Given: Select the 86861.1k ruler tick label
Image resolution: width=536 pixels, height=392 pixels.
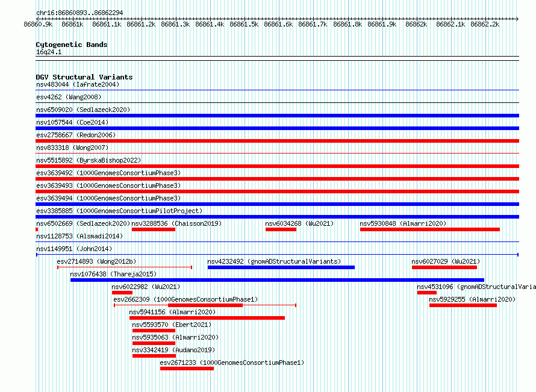Looking at the screenshot, I should pos(107,24).
